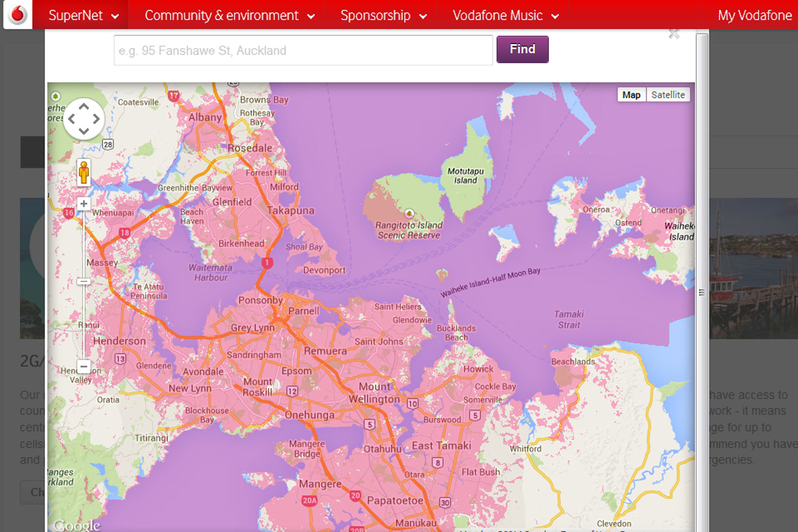Click route 12 shield near Mount Roskill
This screenshot has width=798, height=532.
[292, 391]
